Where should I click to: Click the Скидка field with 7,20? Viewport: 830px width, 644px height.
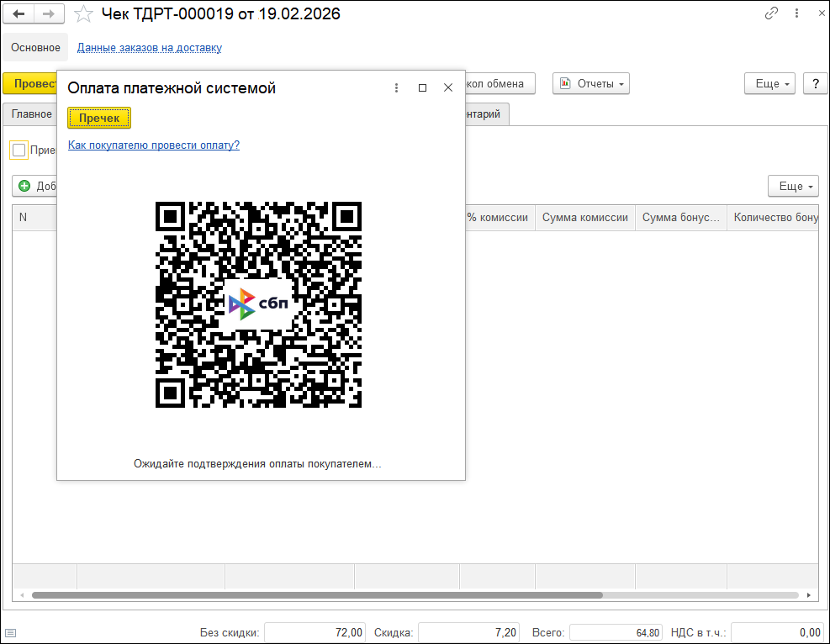click(468, 632)
